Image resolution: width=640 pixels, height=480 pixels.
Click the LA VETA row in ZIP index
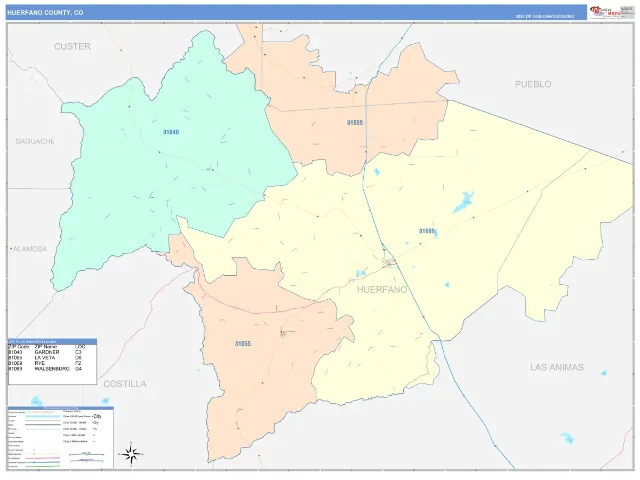click(45, 358)
